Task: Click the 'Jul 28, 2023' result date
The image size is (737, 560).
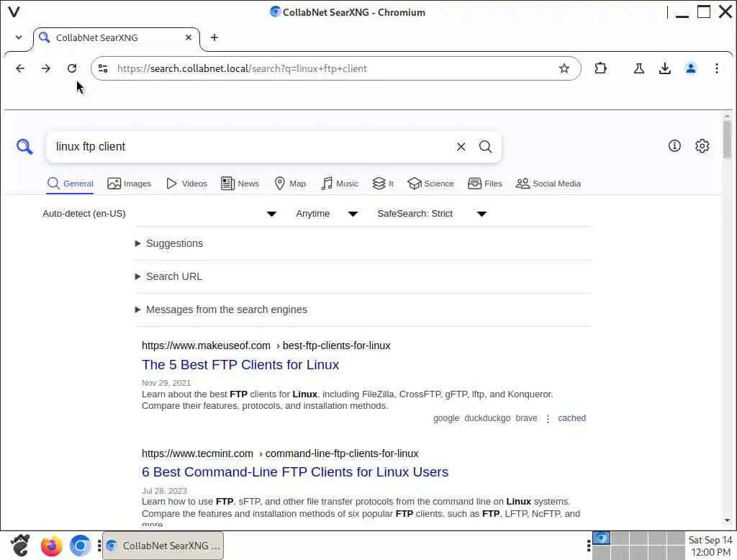Action: (x=165, y=491)
